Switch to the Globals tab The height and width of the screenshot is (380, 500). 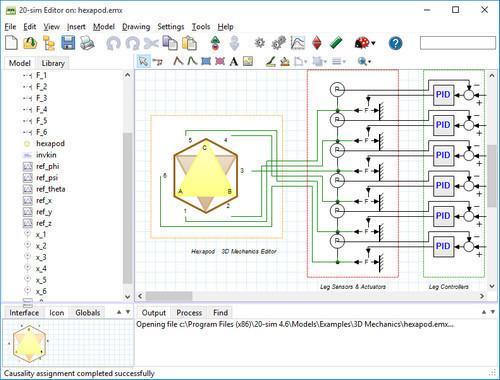coord(88,313)
